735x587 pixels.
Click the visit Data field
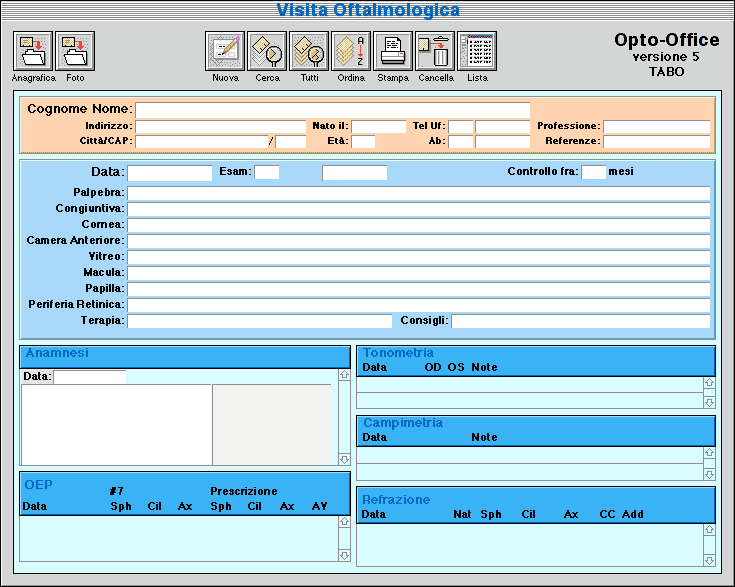click(170, 173)
